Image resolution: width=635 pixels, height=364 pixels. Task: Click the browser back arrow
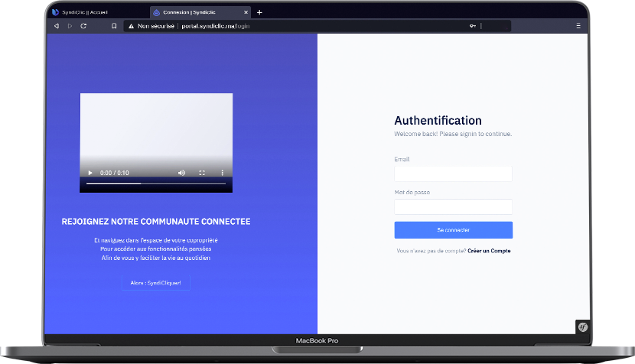pos(56,26)
